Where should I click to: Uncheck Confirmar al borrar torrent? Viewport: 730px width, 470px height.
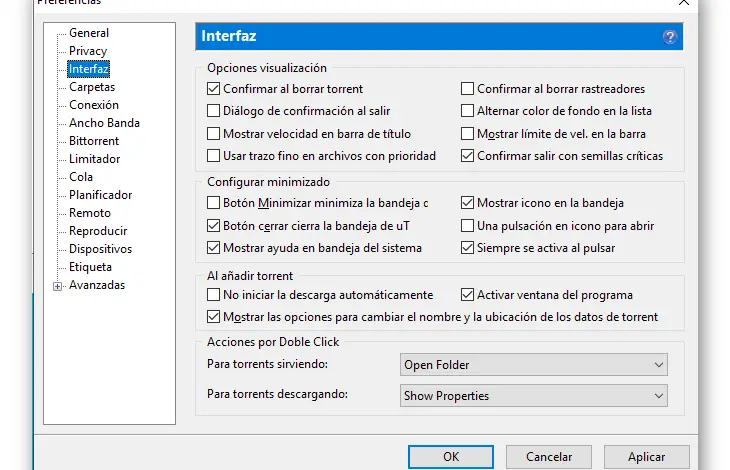tap(213, 89)
